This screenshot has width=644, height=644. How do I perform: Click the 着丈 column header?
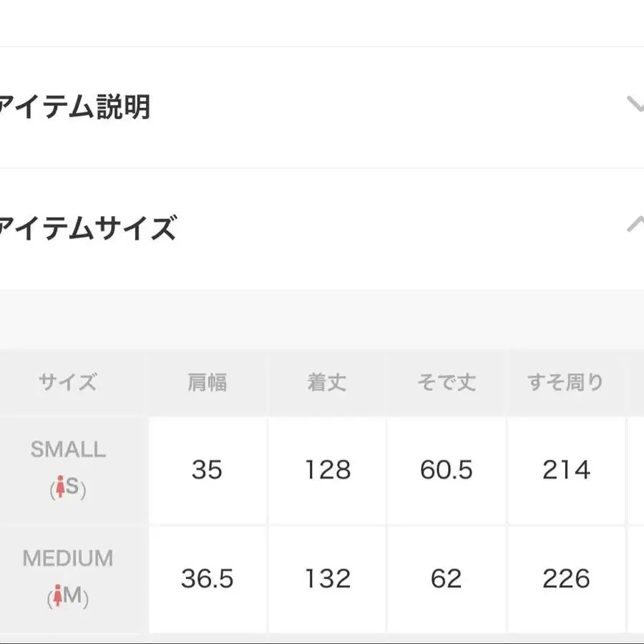coord(327,382)
